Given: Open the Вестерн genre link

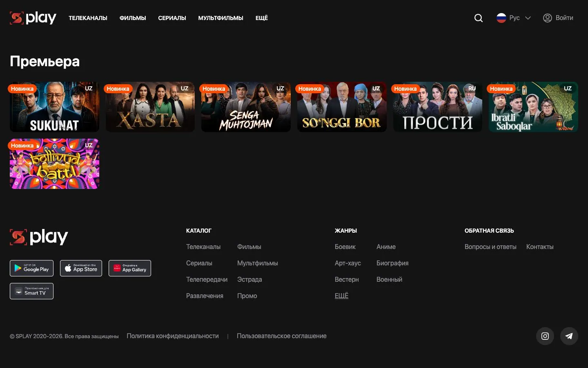Looking at the screenshot, I should 347,280.
